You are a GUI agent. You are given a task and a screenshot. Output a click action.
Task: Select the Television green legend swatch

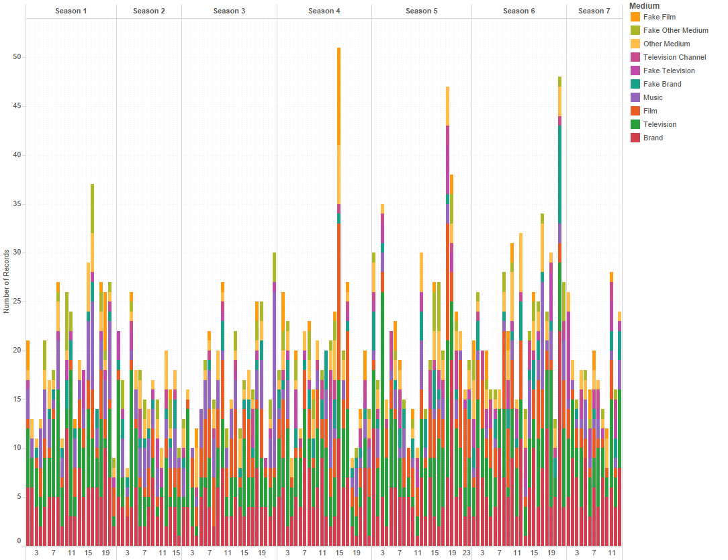[635, 124]
